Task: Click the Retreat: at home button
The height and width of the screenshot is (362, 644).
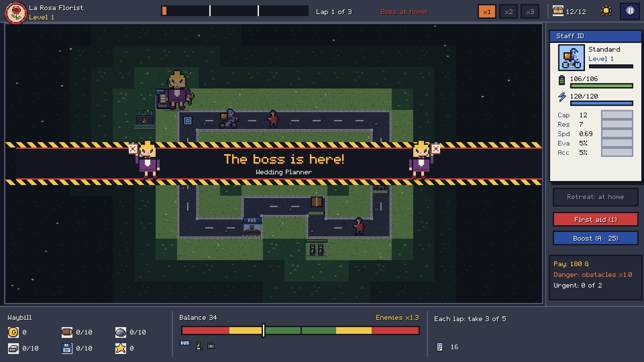Action: click(595, 197)
